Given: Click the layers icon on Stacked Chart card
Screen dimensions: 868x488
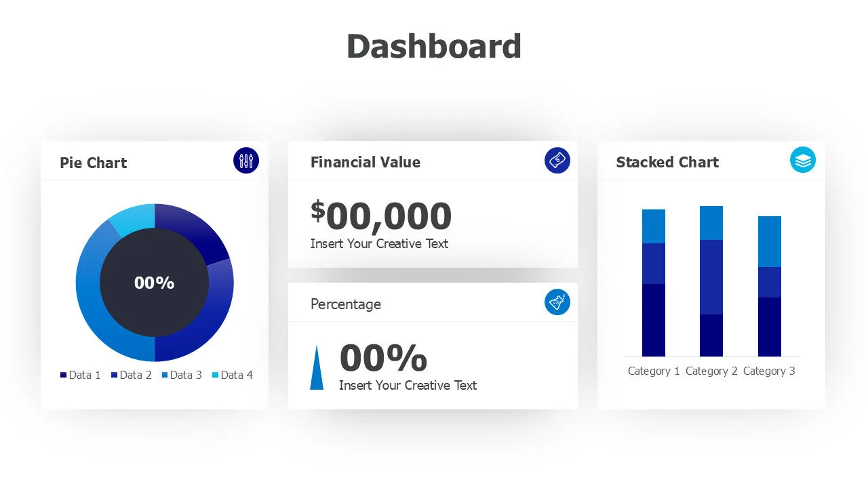Looking at the screenshot, I should click(x=803, y=161).
